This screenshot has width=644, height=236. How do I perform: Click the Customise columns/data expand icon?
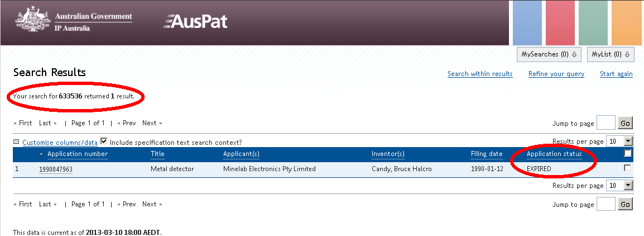[16, 142]
